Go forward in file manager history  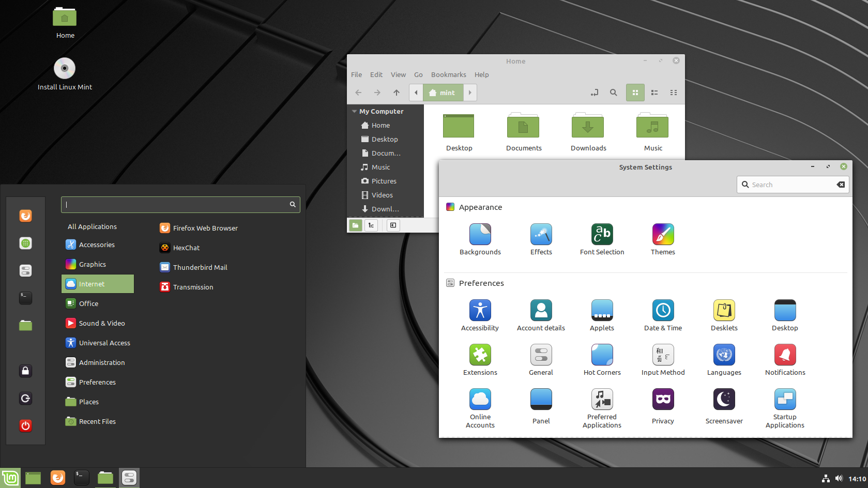tap(377, 93)
